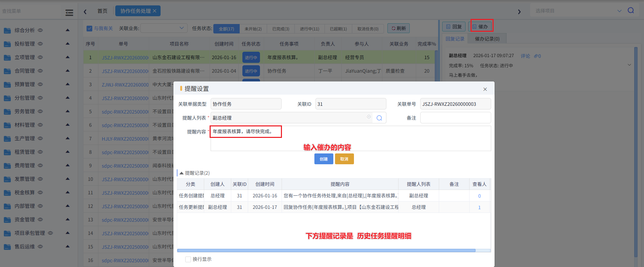
Task: Click the hamburger menu collapse icon
Action: click(69, 13)
